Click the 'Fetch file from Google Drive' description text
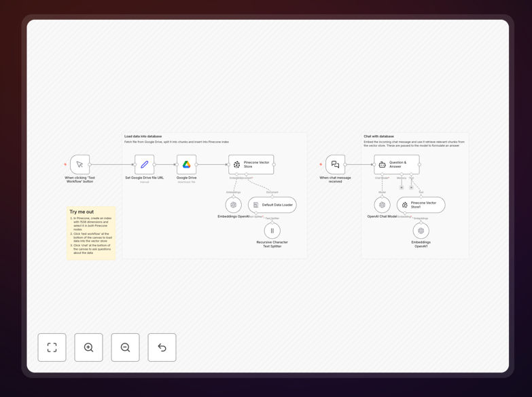The width and height of the screenshot is (532, 397). pos(177,142)
